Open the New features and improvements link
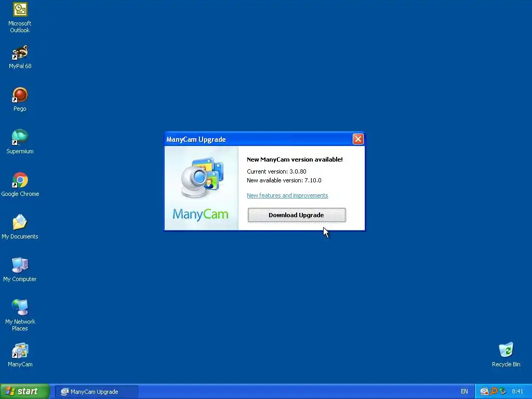This screenshot has height=399, width=532. click(287, 195)
